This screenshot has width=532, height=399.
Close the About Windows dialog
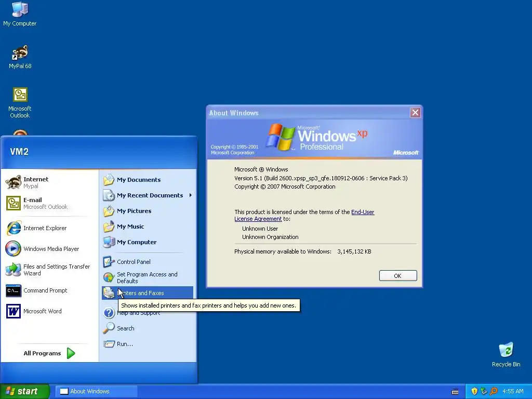(x=415, y=113)
